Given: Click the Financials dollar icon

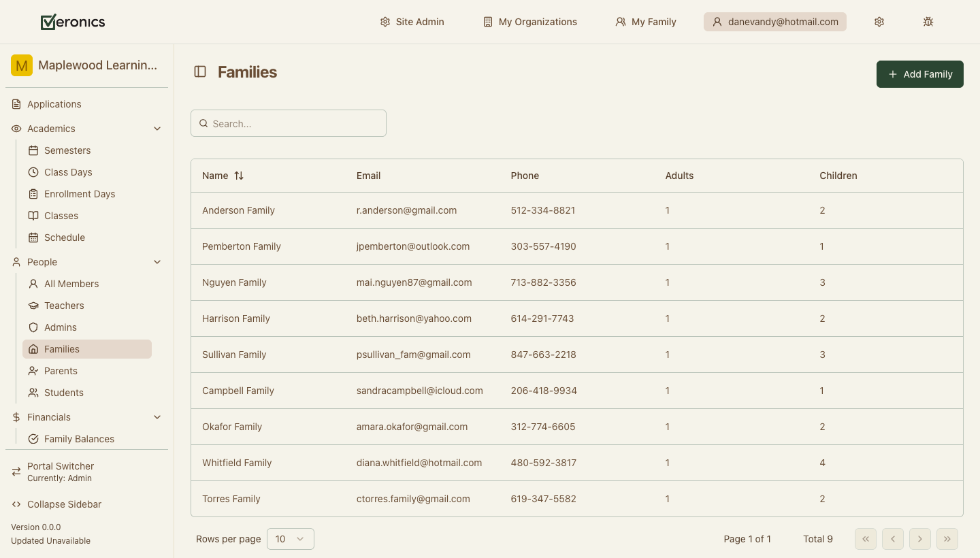Looking at the screenshot, I should point(16,417).
